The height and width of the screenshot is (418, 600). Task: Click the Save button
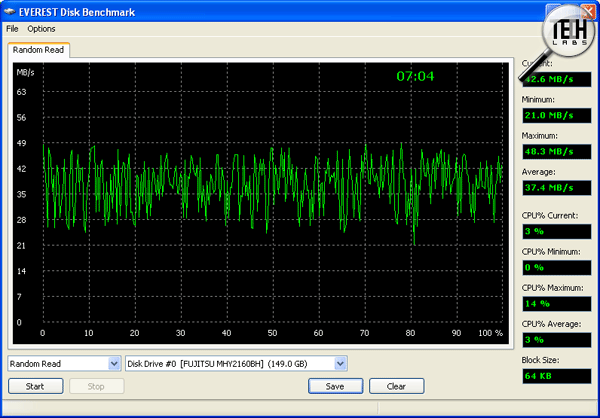click(x=335, y=386)
